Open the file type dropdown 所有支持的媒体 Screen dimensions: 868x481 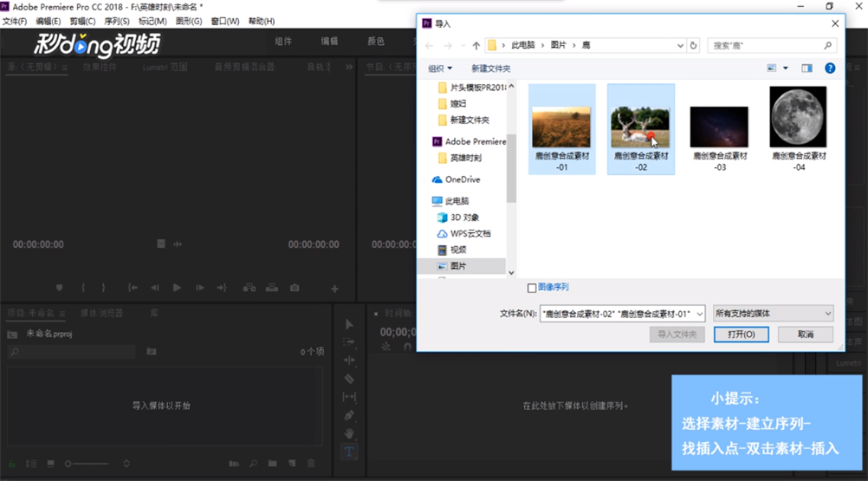773,313
